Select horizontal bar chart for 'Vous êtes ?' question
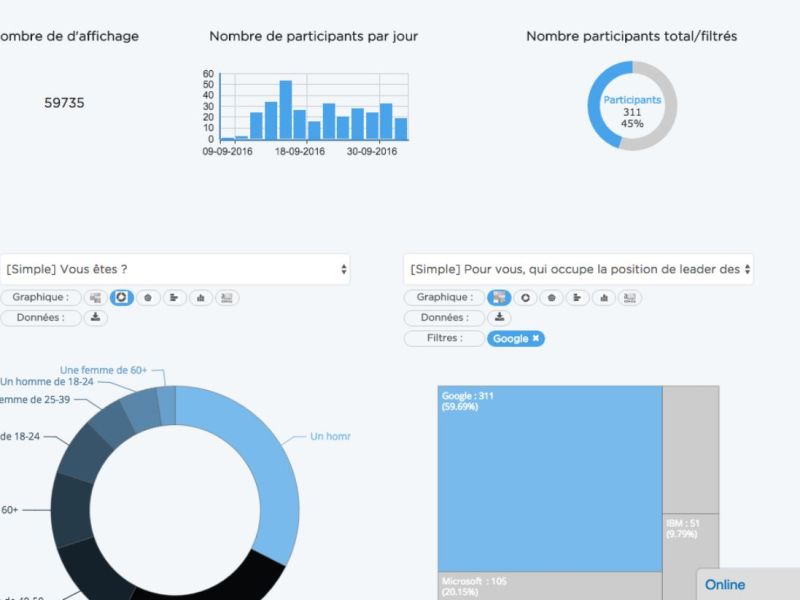800x600 pixels. click(x=174, y=297)
